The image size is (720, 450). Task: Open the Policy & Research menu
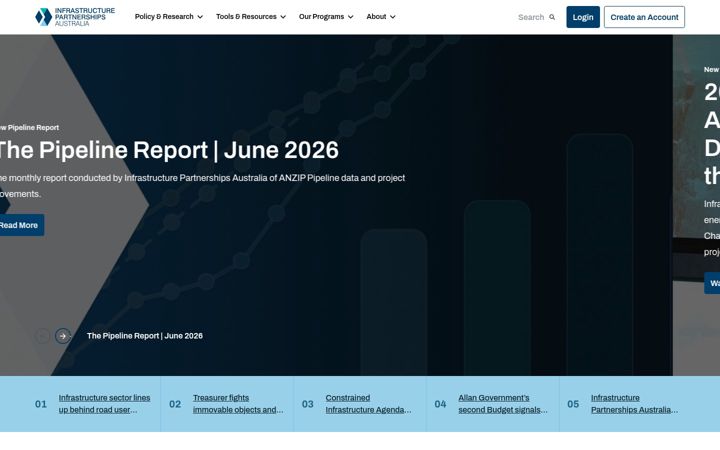(x=169, y=17)
